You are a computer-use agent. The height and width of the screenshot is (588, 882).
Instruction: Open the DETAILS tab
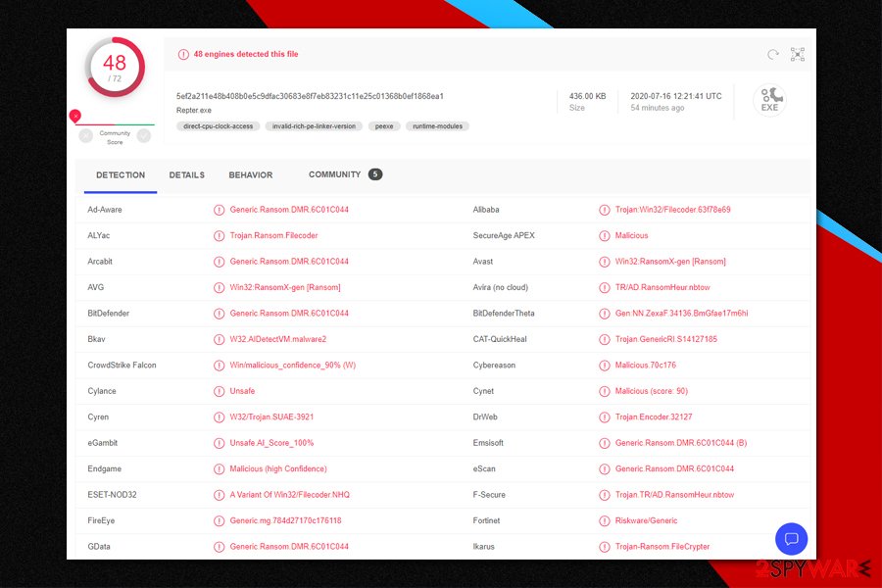click(x=187, y=175)
